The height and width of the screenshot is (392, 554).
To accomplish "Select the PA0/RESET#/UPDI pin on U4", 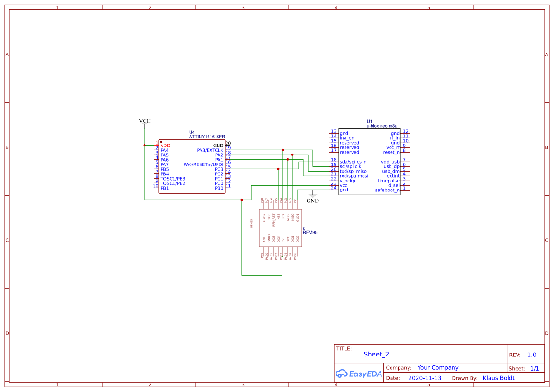I will [x=204, y=164].
